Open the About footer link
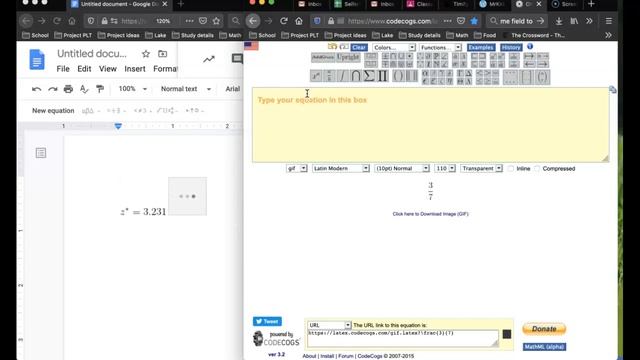The height and width of the screenshot is (360, 640). pos(309,356)
